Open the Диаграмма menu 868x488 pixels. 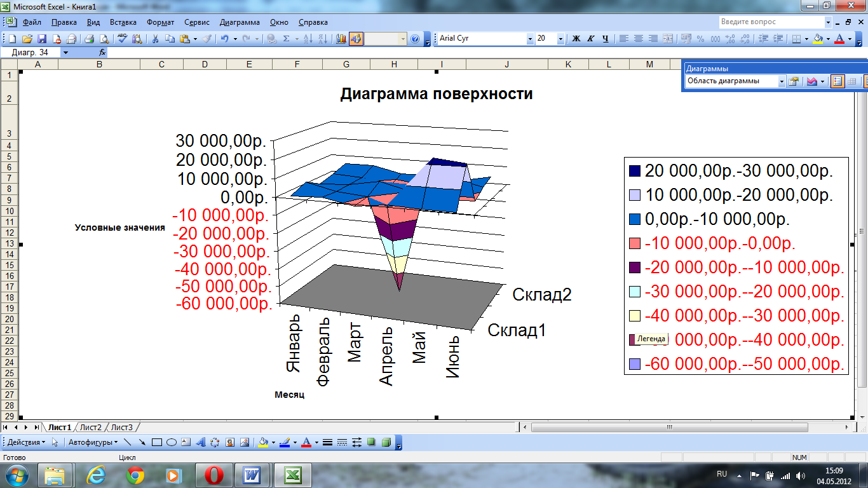240,22
